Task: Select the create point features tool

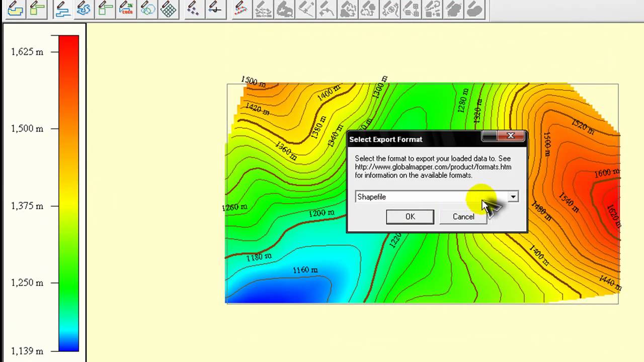Action: tap(194, 9)
